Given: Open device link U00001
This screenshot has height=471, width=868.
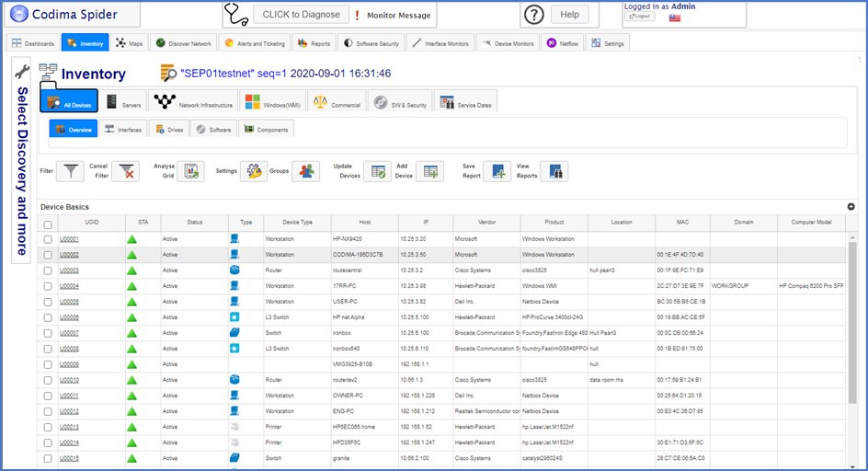Looking at the screenshot, I should pyautogui.click(x=69, y=239).
